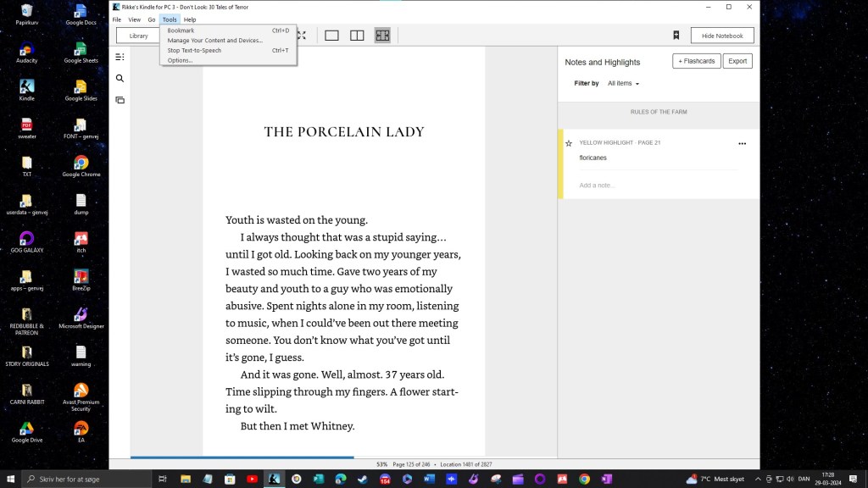Open the three-dot menu for the highlight

pos(742,144)
